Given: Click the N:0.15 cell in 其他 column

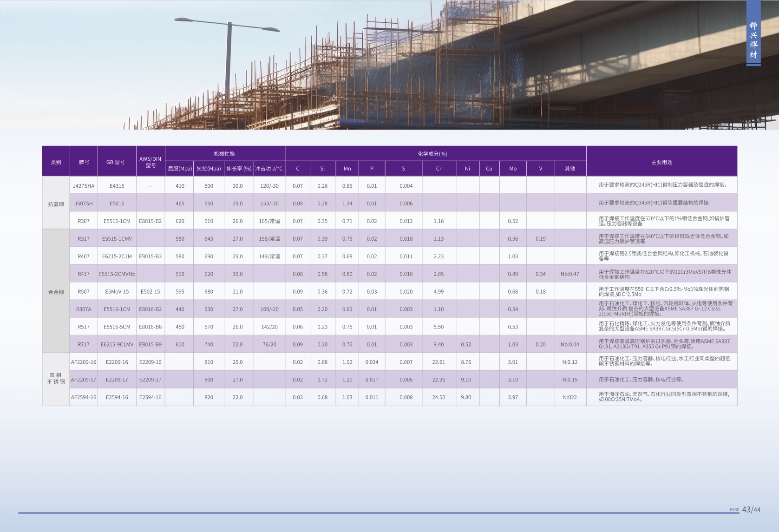Looking at the screenshot, I should click(x=570, y=380).
